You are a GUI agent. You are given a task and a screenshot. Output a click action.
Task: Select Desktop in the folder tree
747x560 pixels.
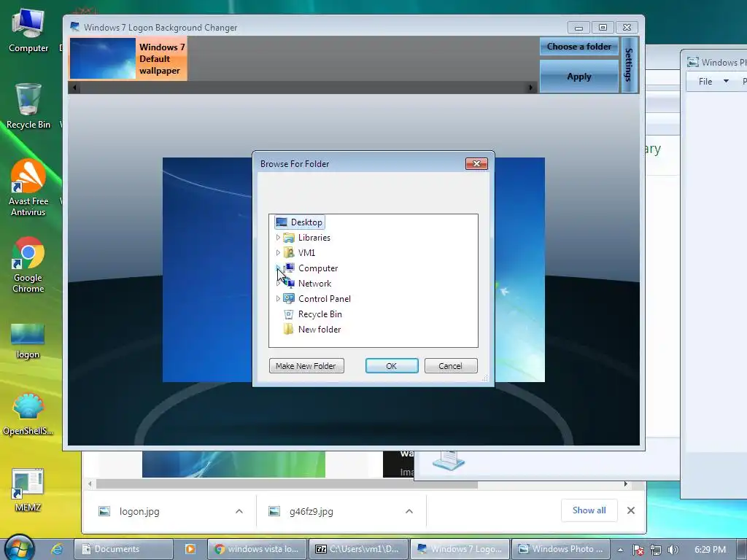[300, 222]
